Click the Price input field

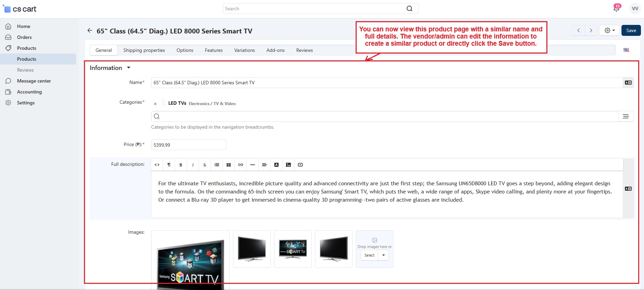point(188,145)
